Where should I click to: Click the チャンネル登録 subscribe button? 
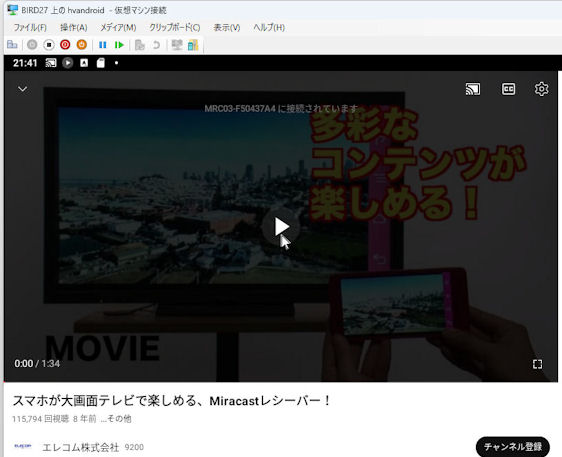pyautogui.click(x=513, y=447)
